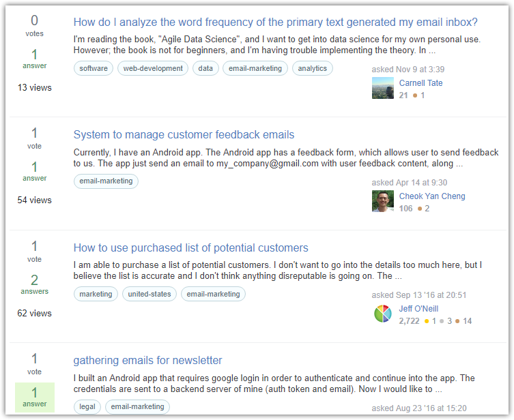Select the 'analytics' tag
Screen dimensions: 514x420
(313, 68)
